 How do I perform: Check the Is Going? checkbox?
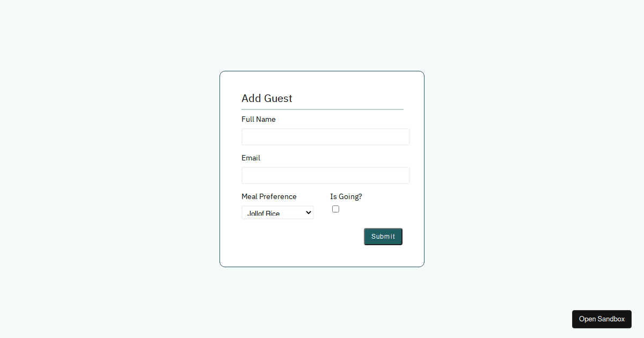335,209
